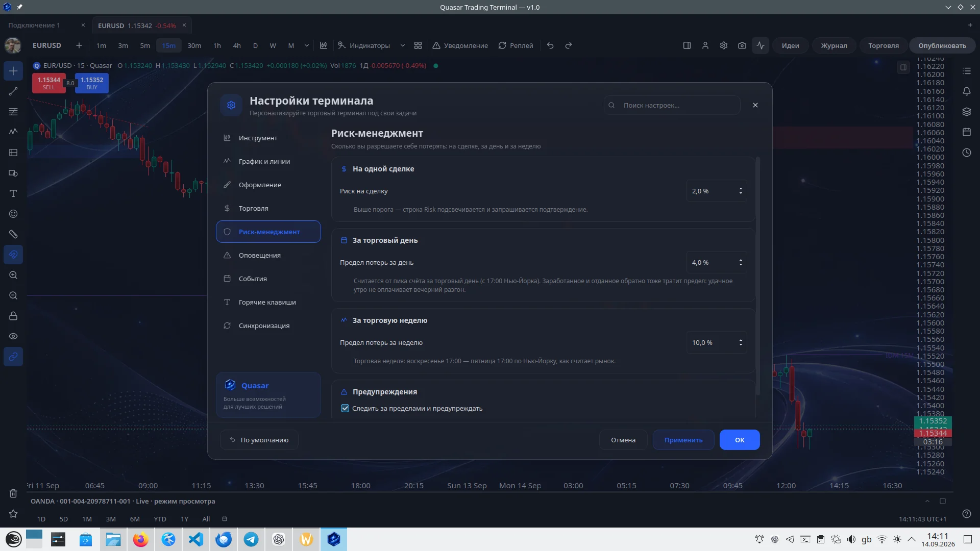Take a chart snapshot with camera icon

[x=742, y=45]
